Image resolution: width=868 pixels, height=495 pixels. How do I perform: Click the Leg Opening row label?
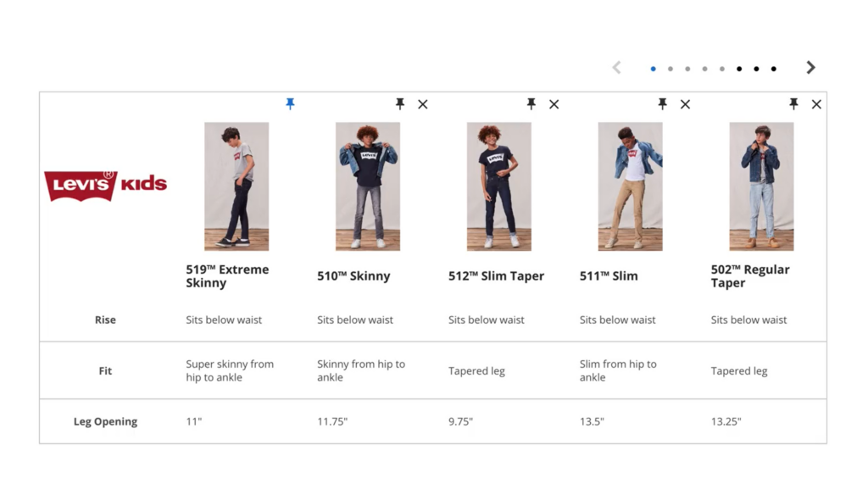tap(105, 421)
